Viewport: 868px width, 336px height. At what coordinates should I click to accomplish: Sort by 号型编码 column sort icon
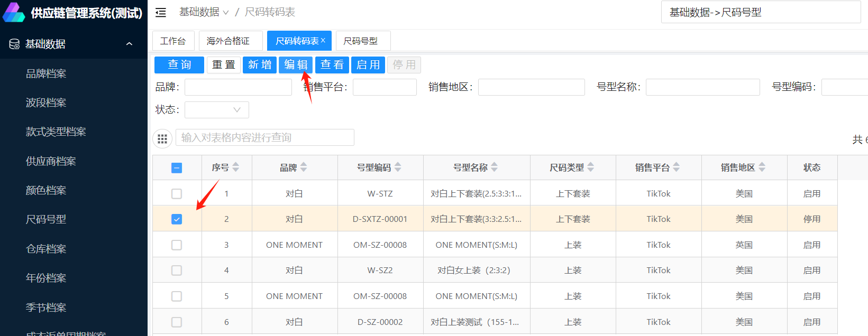pos(398,167)
